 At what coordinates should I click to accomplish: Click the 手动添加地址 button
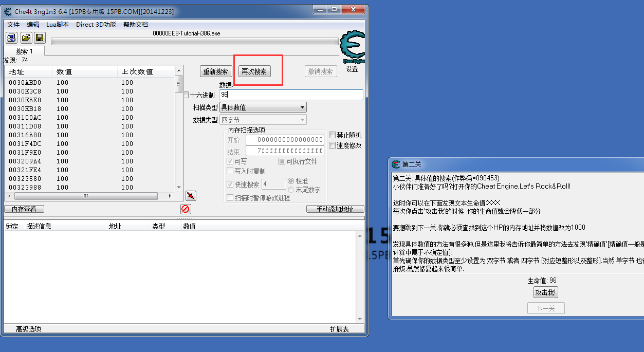pos(335,209)
